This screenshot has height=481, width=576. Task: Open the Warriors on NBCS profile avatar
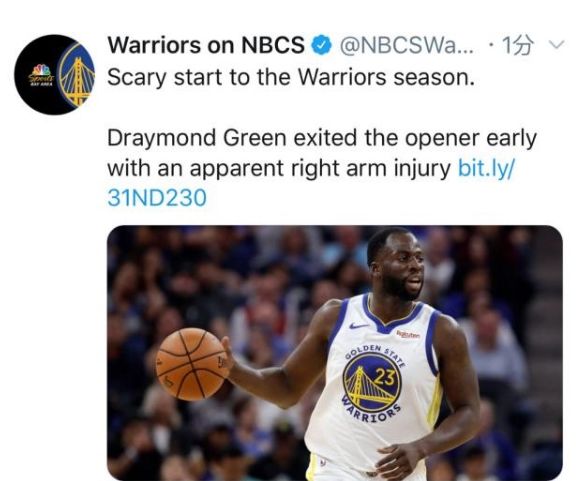[x=55, y=75]
